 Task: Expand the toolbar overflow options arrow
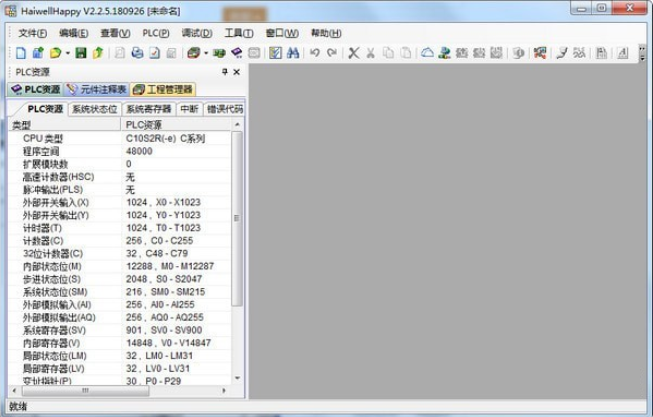click(642, 56)
